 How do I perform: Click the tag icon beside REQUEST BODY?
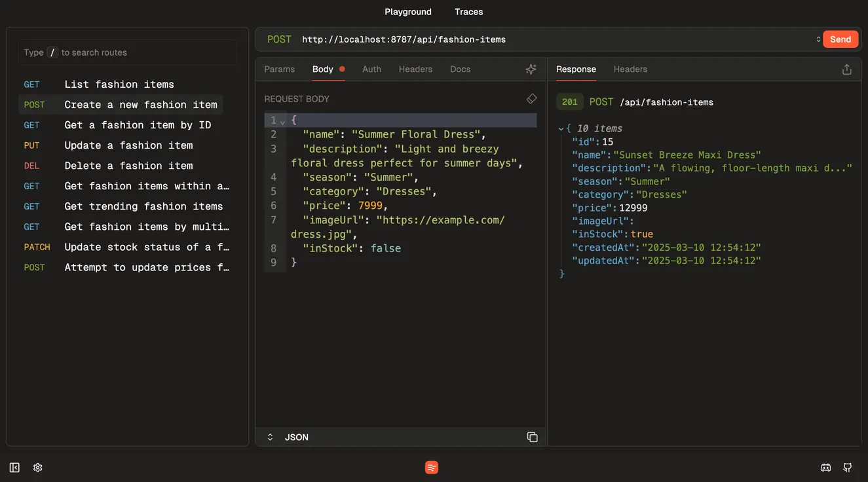click(x=529, y=97)
